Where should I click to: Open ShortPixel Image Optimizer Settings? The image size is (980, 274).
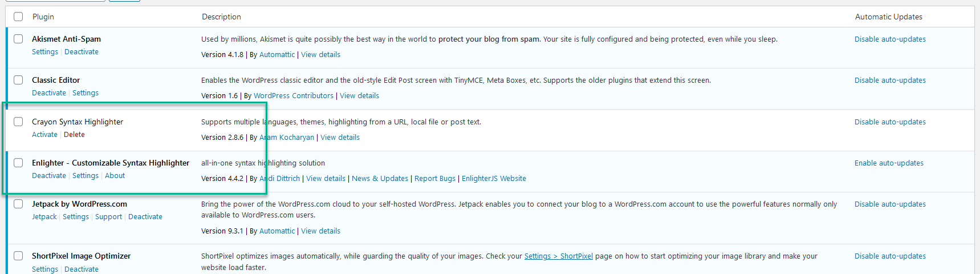coord(45,269)
